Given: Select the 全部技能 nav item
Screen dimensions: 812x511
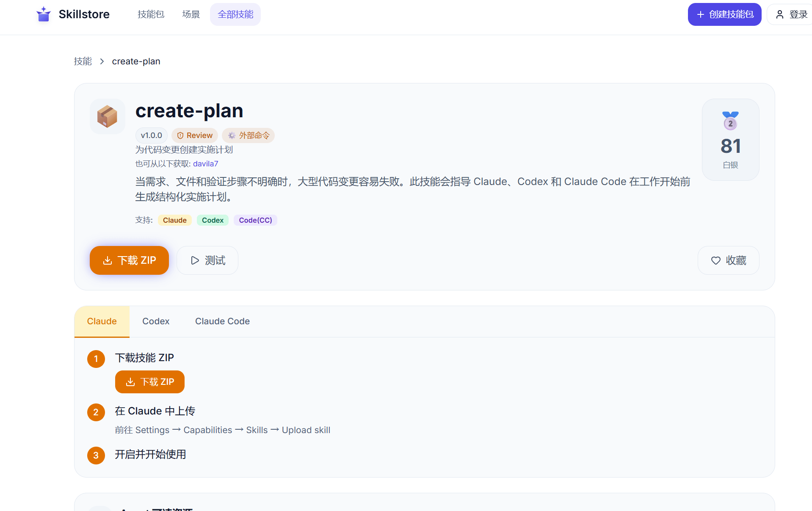Looking at the screenshot, I should click(235, 14).
